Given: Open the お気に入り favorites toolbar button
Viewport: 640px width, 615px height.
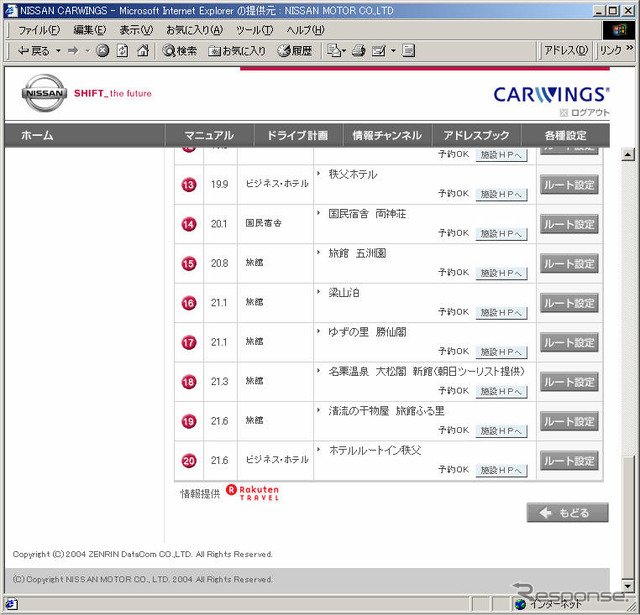Looking at the screenshot, I should click(237, 51).
